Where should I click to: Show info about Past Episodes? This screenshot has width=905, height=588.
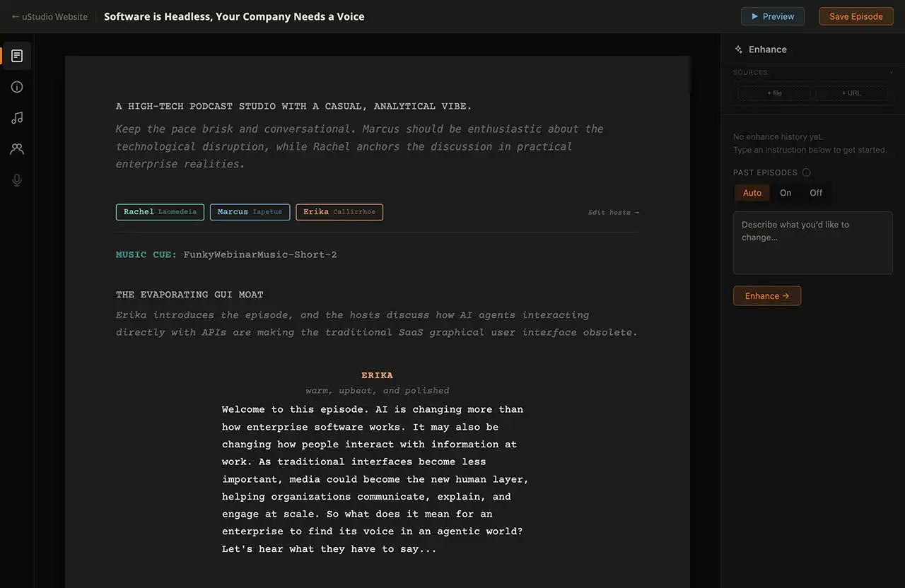click(x=806, y=172)
